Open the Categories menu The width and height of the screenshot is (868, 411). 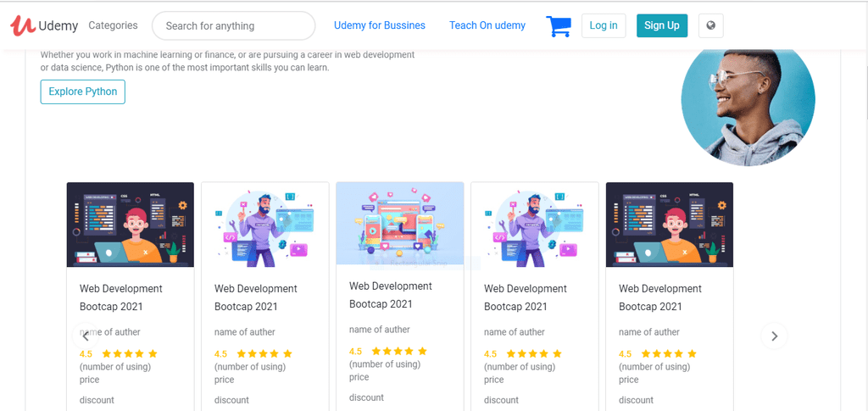pos(113,25)
